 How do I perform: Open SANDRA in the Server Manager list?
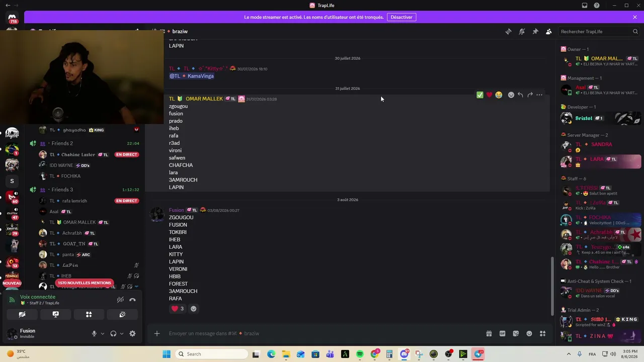coord(601,146)
